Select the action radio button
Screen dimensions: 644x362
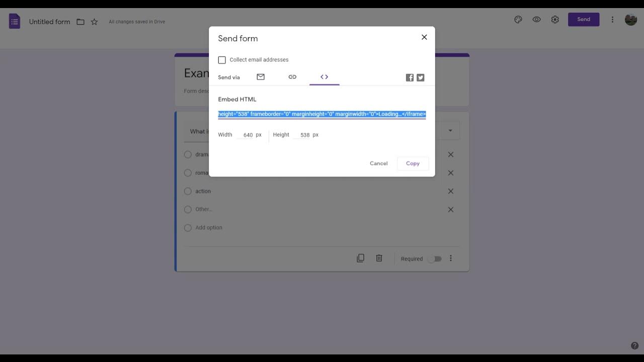188,191
